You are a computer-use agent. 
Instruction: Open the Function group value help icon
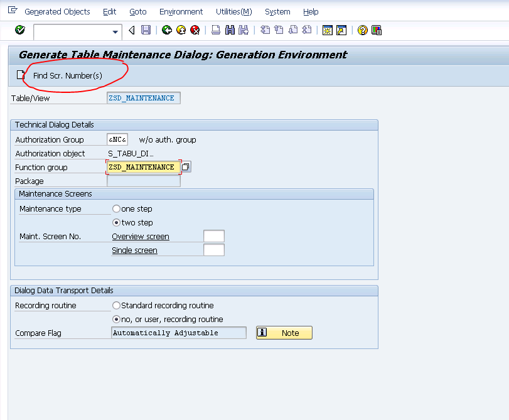(185, 167)
